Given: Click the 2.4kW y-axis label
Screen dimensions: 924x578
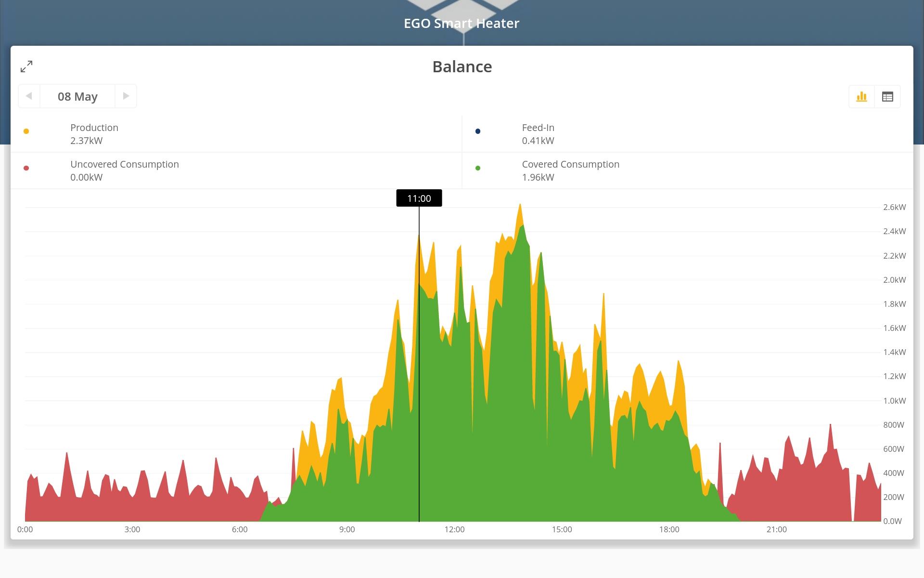Looking at the screenshot, I should coord(894,231).
